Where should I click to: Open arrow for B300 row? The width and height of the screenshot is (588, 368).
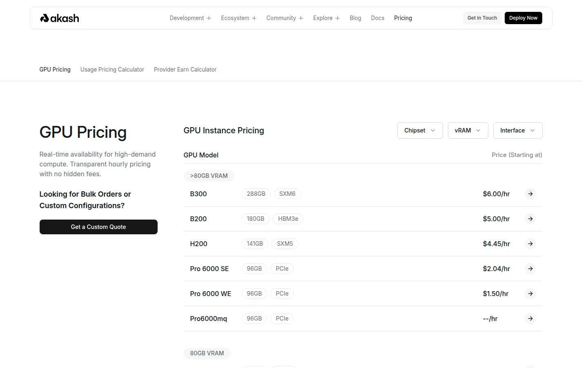(x=530, y=194)
